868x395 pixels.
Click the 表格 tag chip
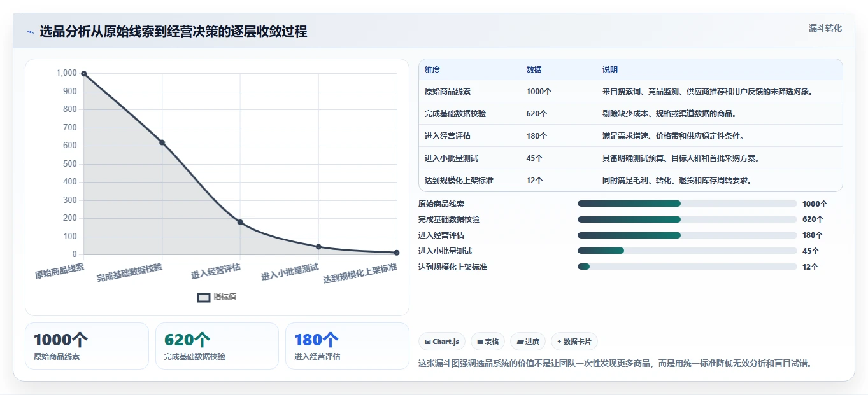(488, 342)
